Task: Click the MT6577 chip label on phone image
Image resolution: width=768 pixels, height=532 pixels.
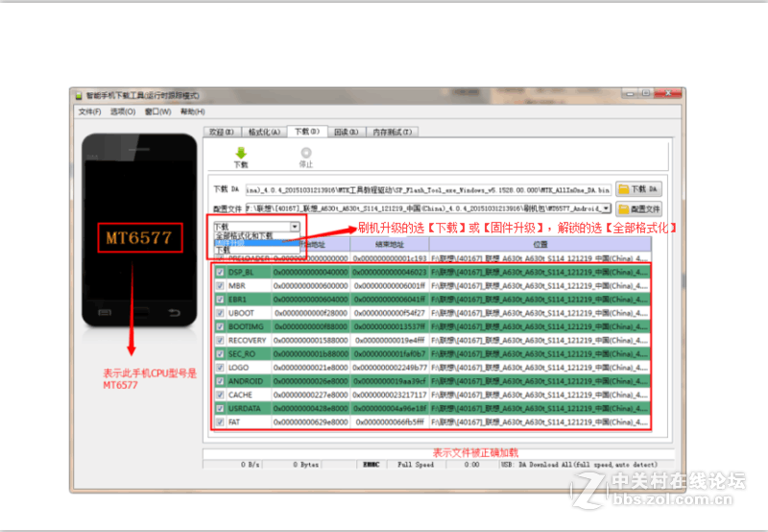Action: (x=139, y=238)
